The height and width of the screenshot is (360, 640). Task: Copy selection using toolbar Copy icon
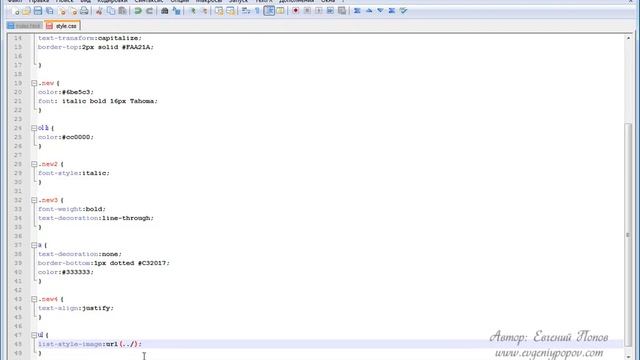(111, 11)
